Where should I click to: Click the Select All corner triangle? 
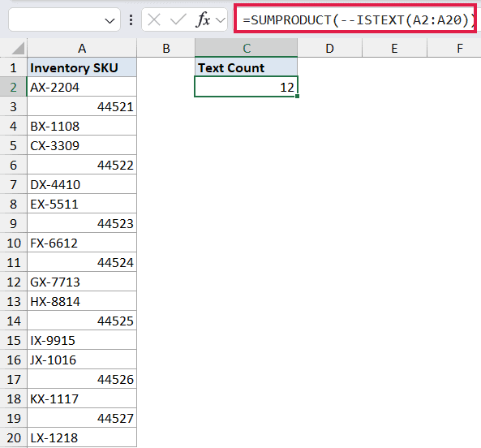(x=18, y=49)
